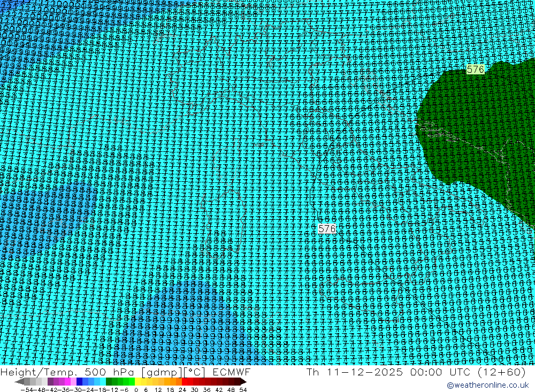Pick the yellow swatch at 0 on the legend
Screen dimensions: 535x392
(138, 382)
